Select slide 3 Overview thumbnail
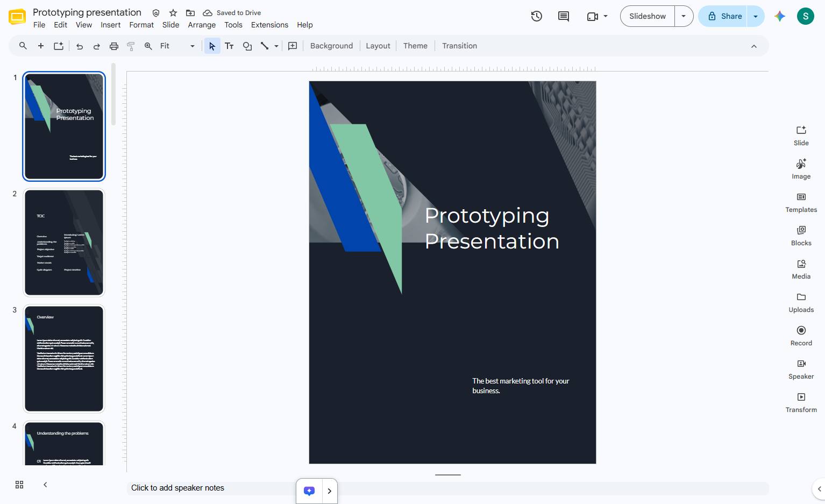Screen dimensions: 825x504 click(x=64, y=359)
